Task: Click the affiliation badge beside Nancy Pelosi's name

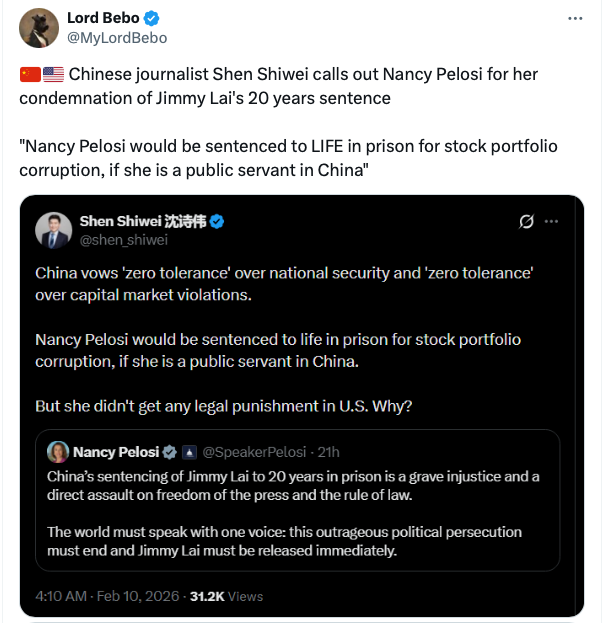Action: (189, 451)
